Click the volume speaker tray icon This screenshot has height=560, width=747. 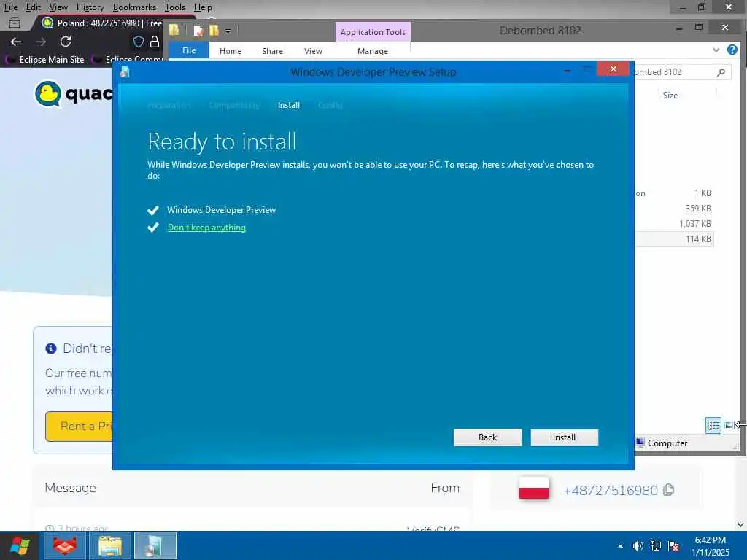638,546
